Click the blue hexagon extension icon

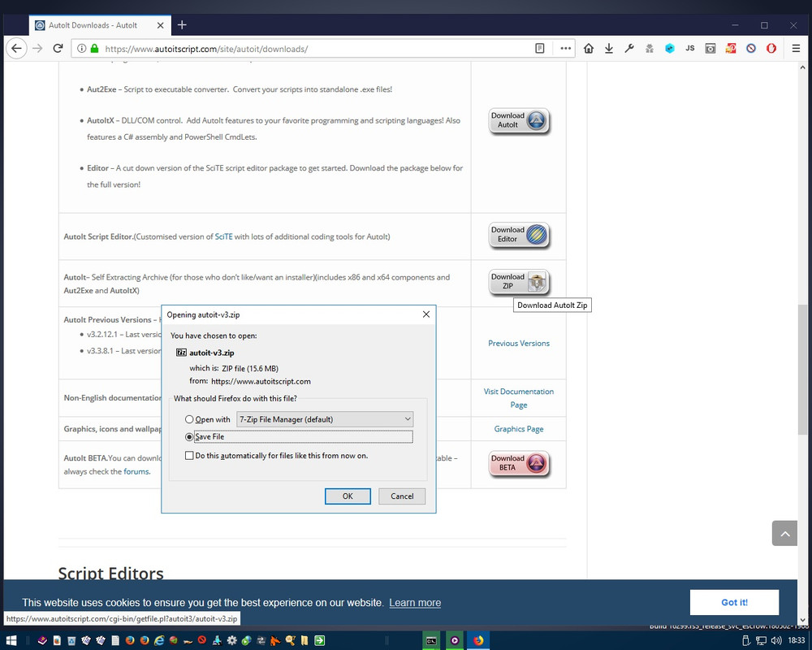click(670, 49)
